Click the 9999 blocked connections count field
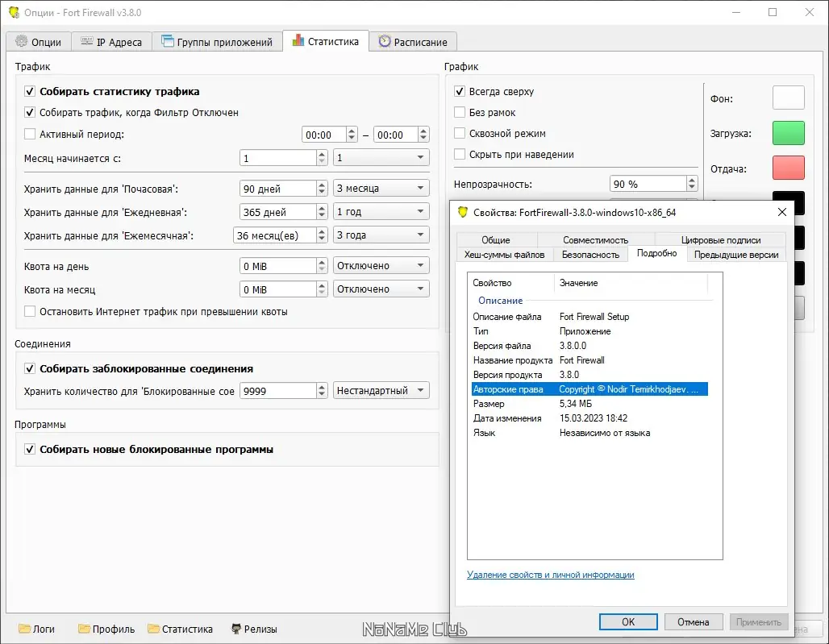 tap(278, 391)
